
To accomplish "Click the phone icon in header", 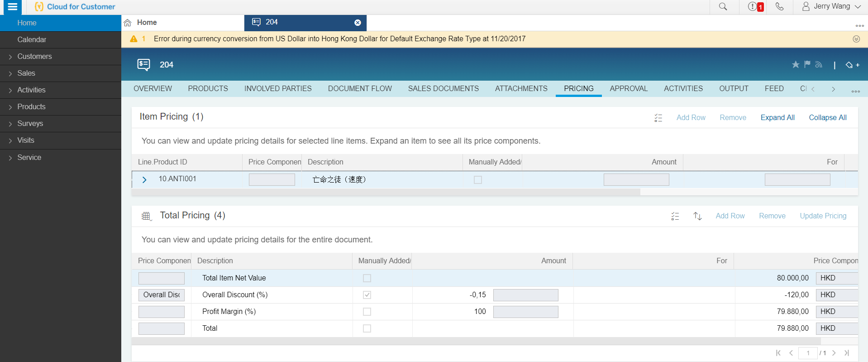I will tap(779, 7).
